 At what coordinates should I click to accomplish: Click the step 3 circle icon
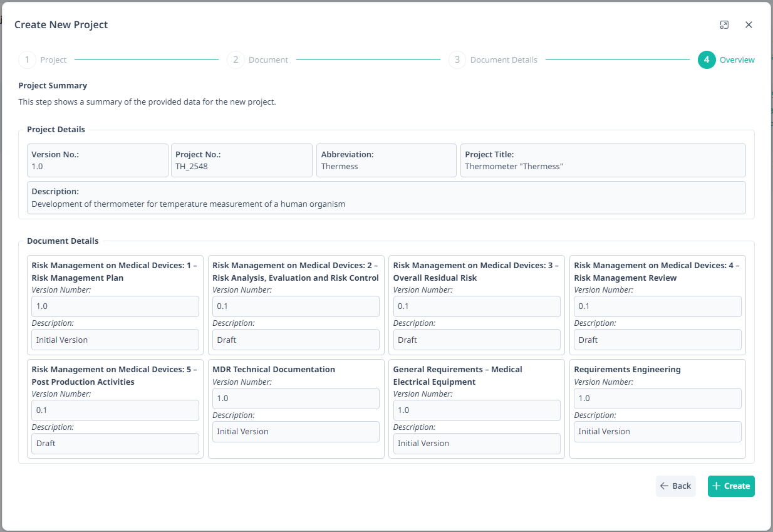pos(457,60)
